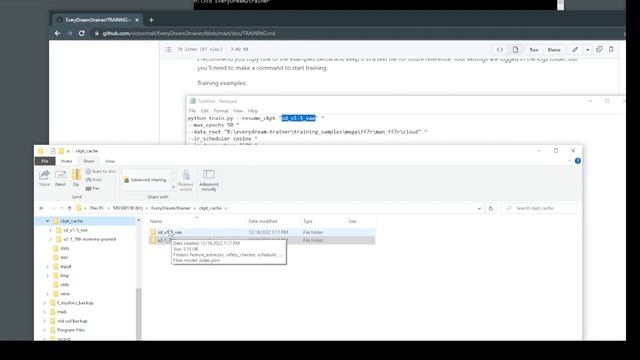Reload the browser page

82,33
